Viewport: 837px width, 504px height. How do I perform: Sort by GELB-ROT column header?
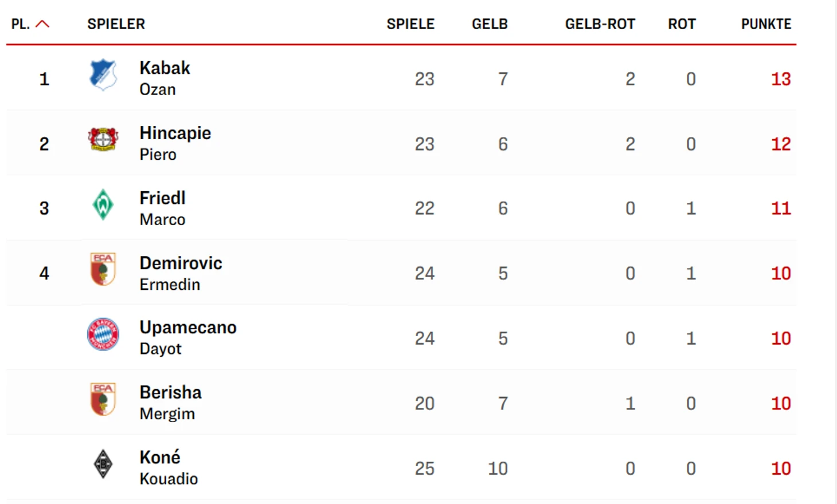600,24
